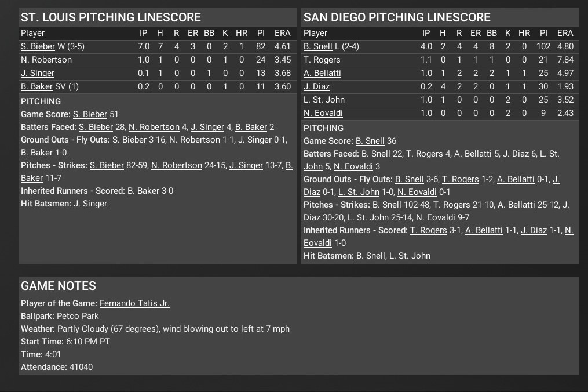Open J. Diaz in the San Diego linescore

(316, 86)
